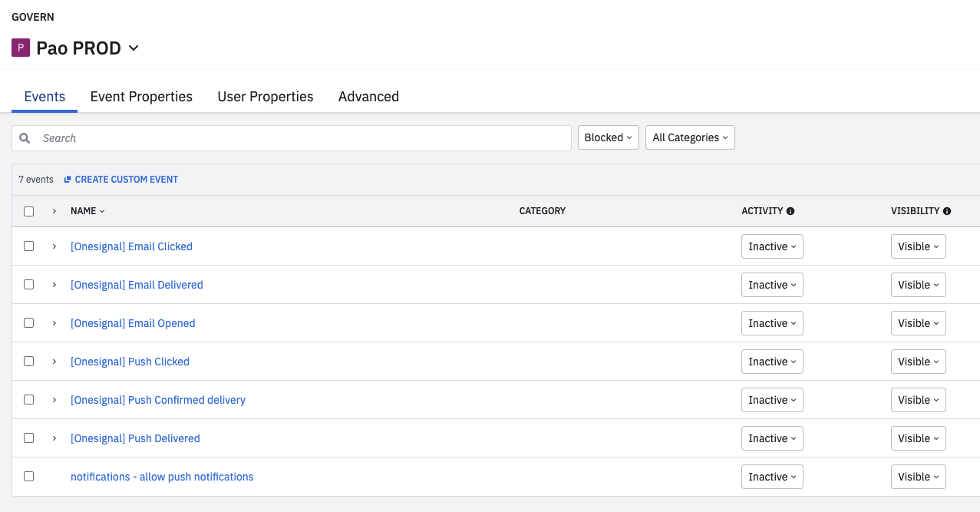
Task: Click the purple Pao PROD project icon
Action: [20, 48]
